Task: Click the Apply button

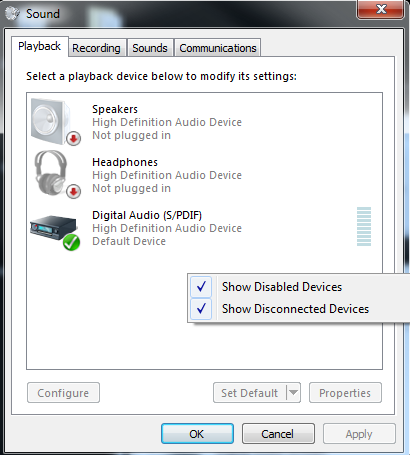Action: [x=359, y=434]
